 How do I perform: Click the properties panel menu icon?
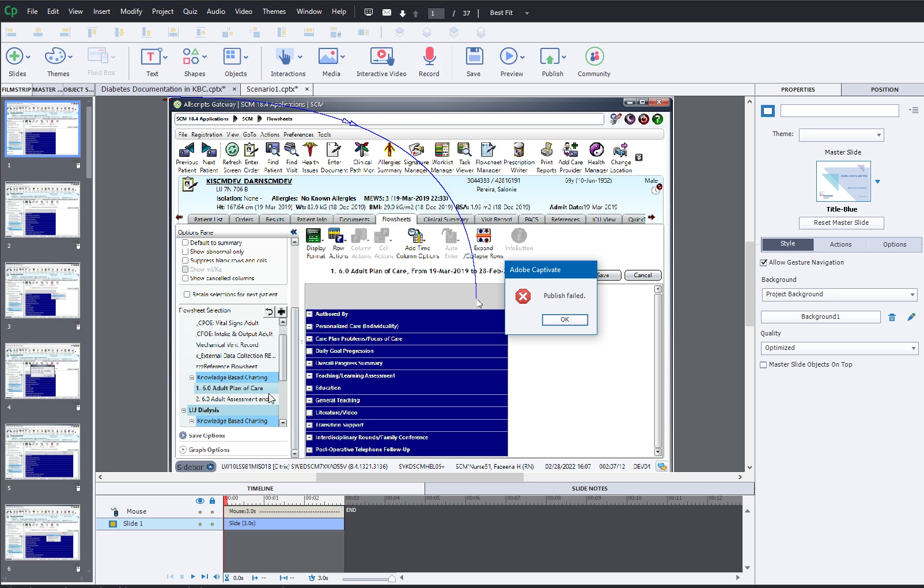(x=914, y=110)
